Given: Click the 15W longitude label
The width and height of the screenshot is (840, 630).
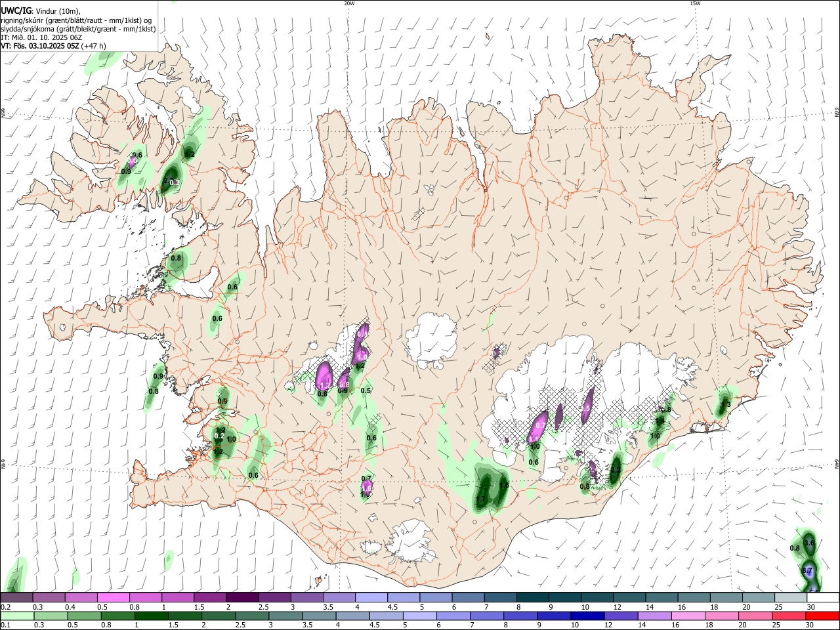Looking at the screenshot, I should click(x=695, y=3).
